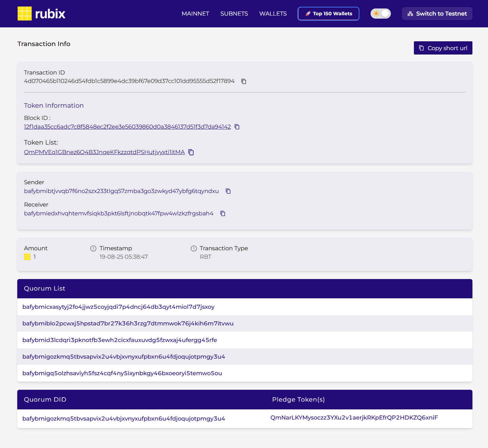This screenshot has height=448, width=488.
Task: Copy the Token List value
Action: point(191,152)
